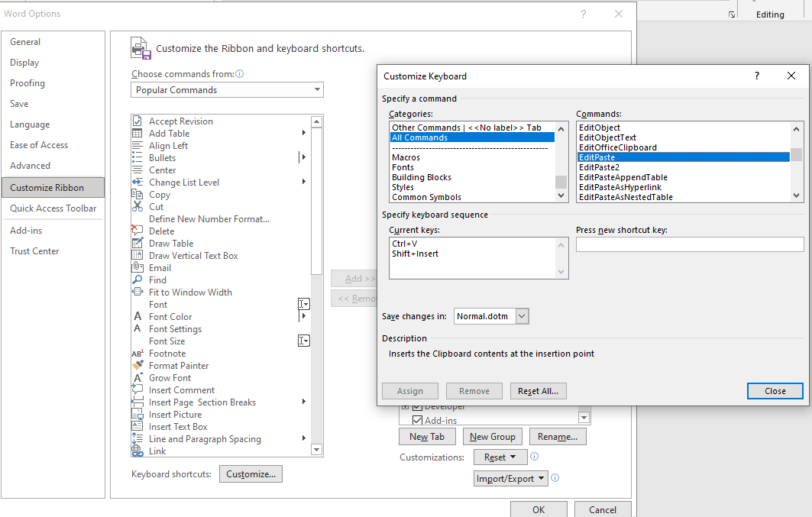Click the Cut scissors icon

tap(137, 206)
